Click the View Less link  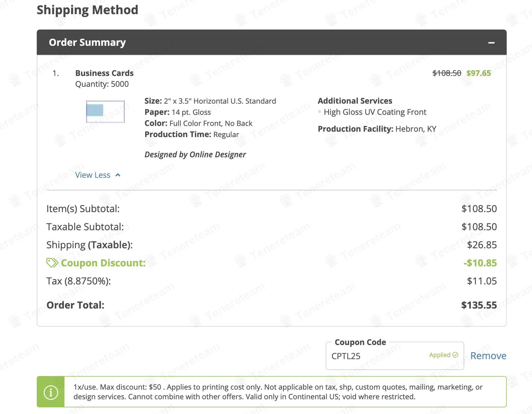93,175
